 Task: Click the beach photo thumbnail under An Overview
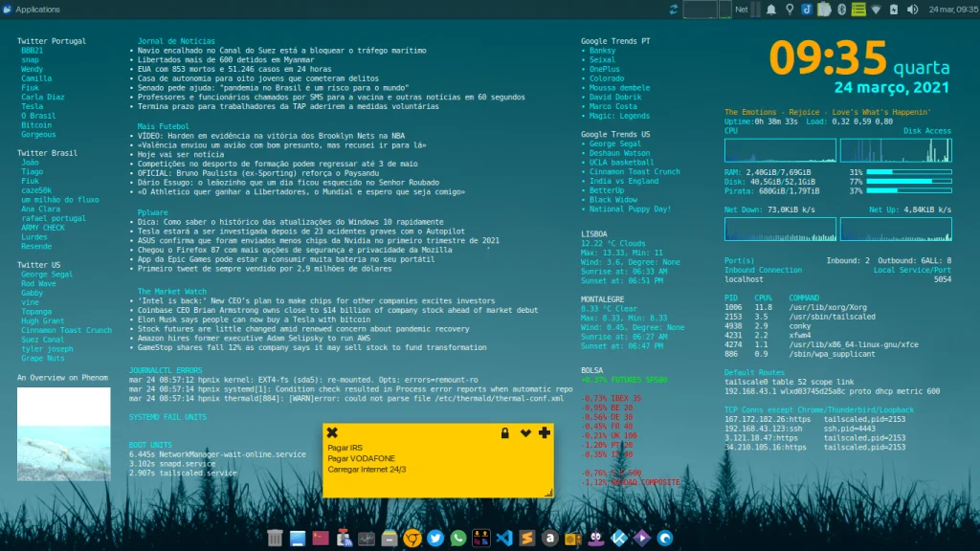click(64, 433)
